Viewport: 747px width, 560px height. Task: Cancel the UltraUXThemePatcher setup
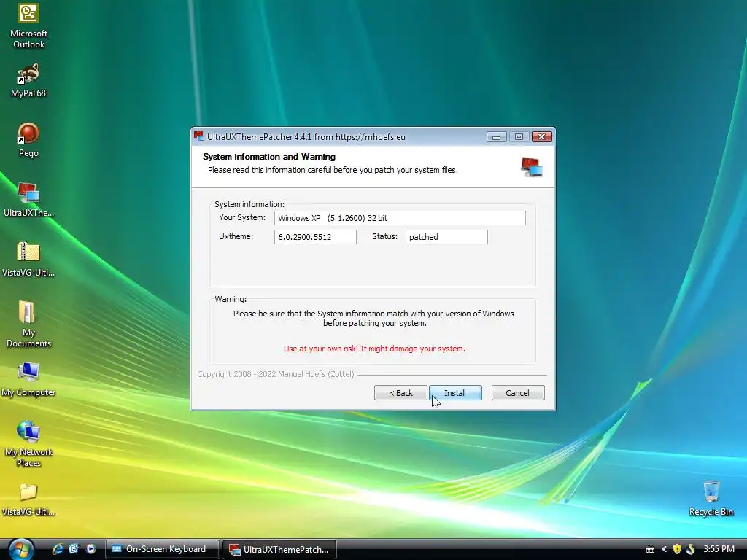pos(518,393)
